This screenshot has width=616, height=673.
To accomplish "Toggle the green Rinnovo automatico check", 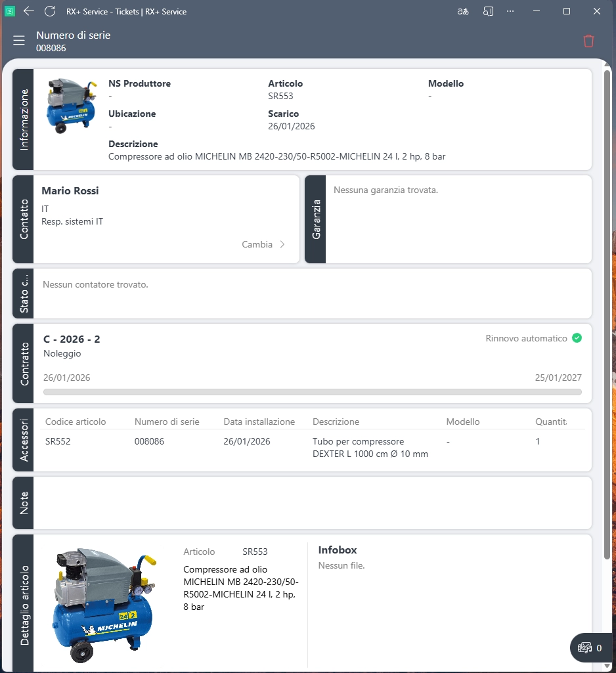I will click(x=577, y=338).
